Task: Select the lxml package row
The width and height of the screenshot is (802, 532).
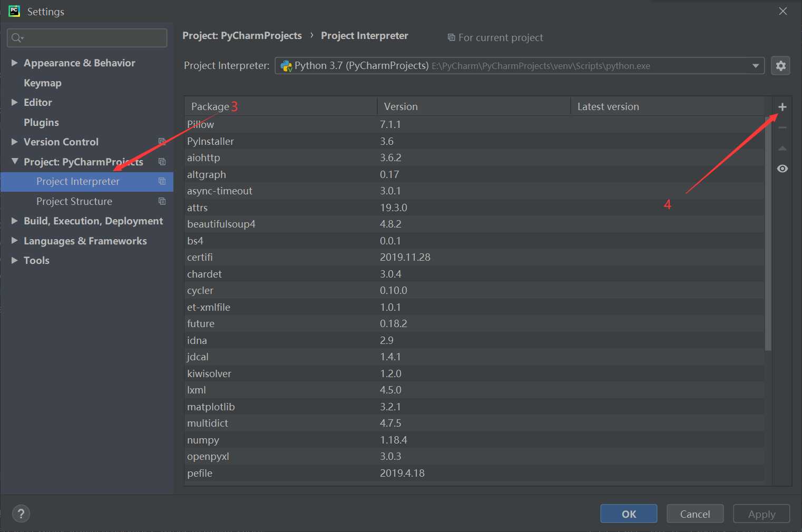Action: tap(474, 390)
